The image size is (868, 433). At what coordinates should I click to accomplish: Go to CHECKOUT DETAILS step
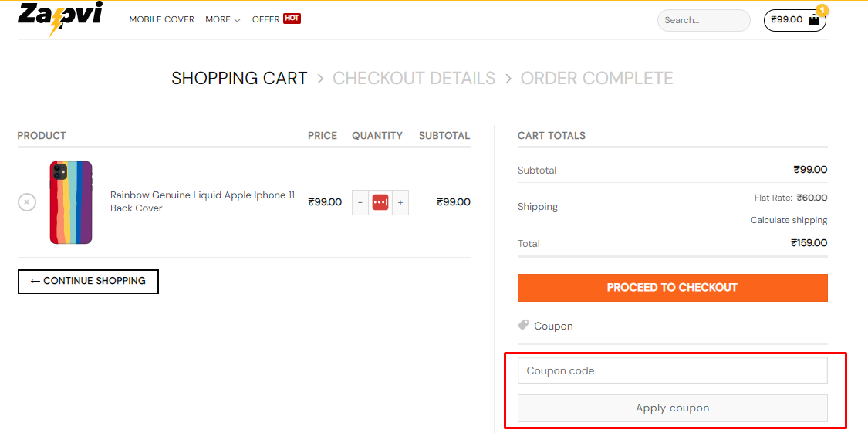[x=414, y=78]
